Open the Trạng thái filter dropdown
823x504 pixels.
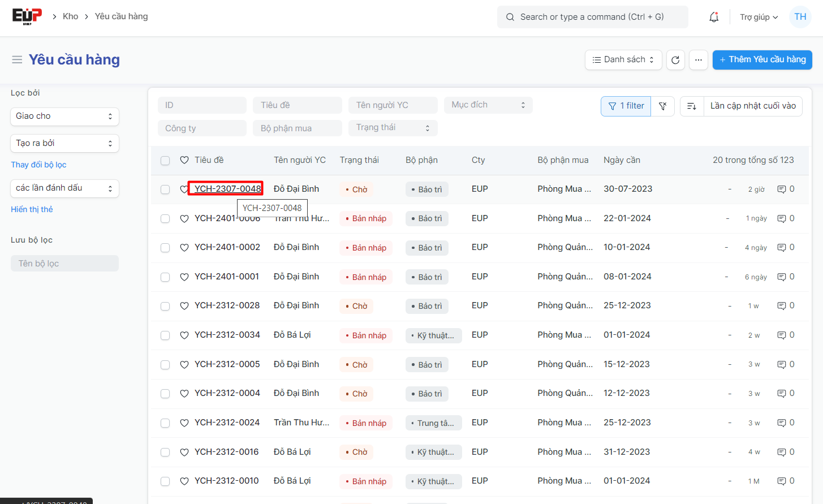(393, 128)
